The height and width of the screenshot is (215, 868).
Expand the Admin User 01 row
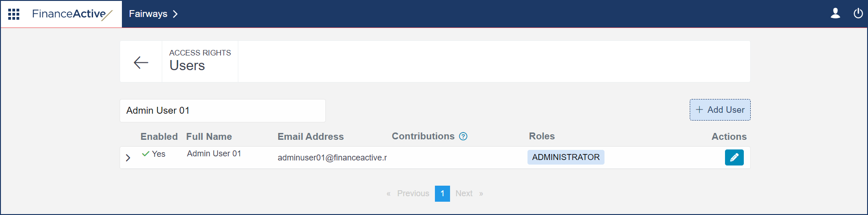128,158
